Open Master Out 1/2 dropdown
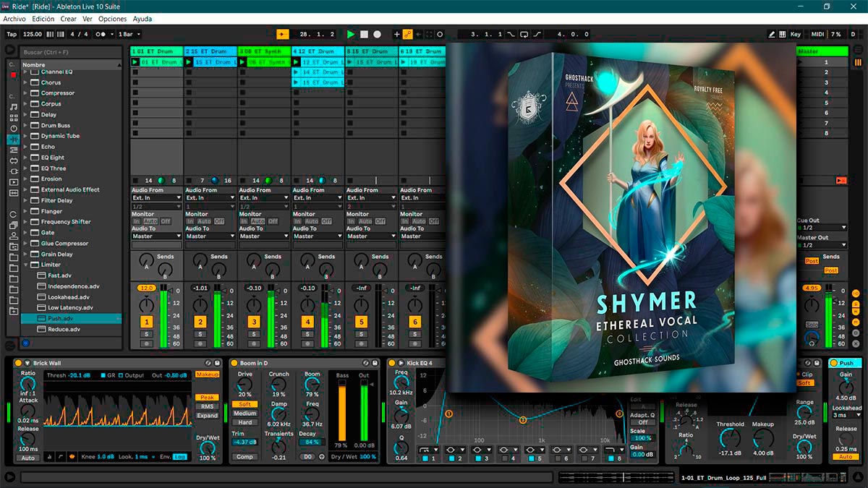The height and width of the screenshot is (488, 868). [x=821, y=245]
